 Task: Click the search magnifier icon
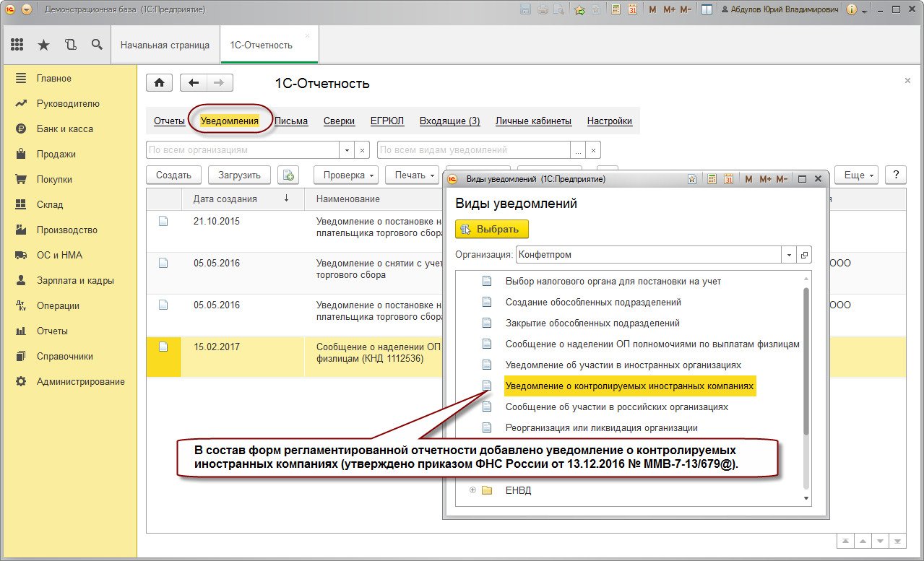pos(97,45)
